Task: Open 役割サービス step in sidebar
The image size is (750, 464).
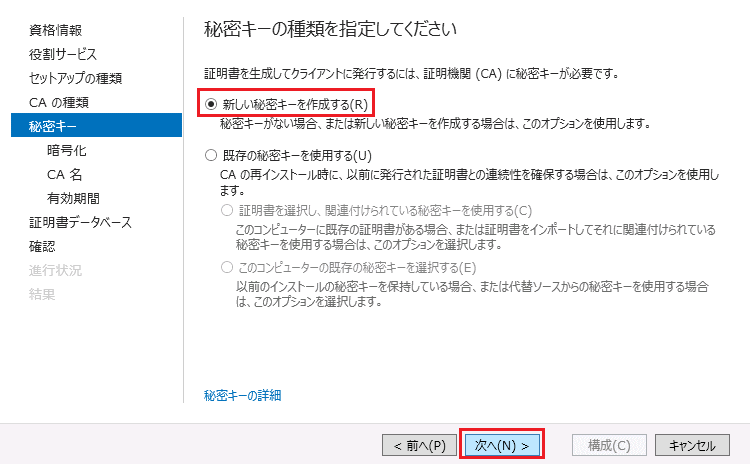Action: [63, 54]
